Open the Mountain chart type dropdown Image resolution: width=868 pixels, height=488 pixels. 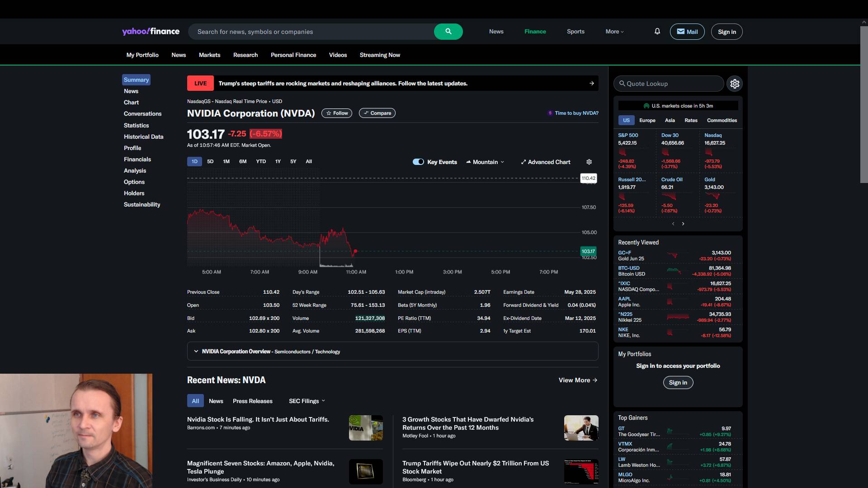[x=485, y=162]
